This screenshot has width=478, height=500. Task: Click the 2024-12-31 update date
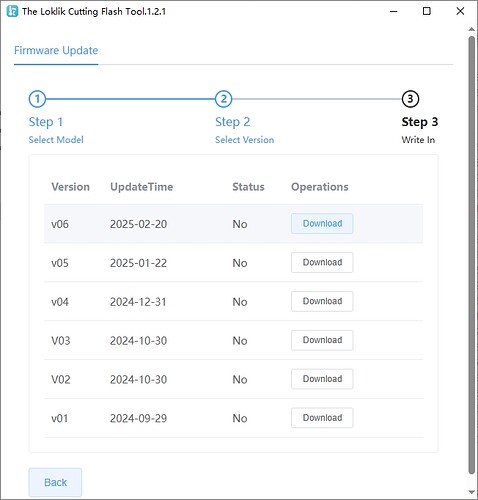pyautogui.click(x=138, y=302)
